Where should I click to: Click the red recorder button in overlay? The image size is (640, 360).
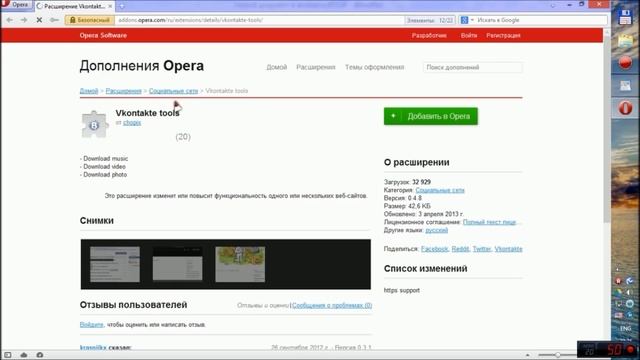[x=630, y=349]
